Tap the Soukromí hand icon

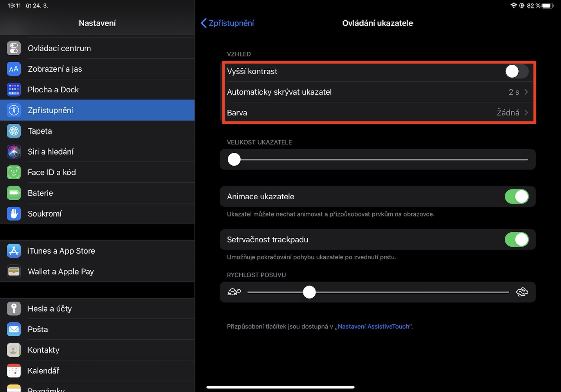pyautogui.click(x=14, y=214)
